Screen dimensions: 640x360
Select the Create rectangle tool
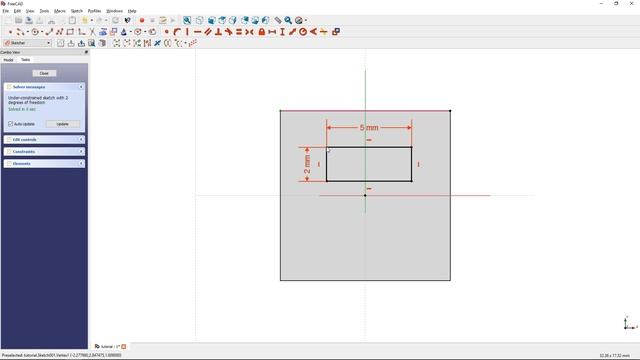70,32
